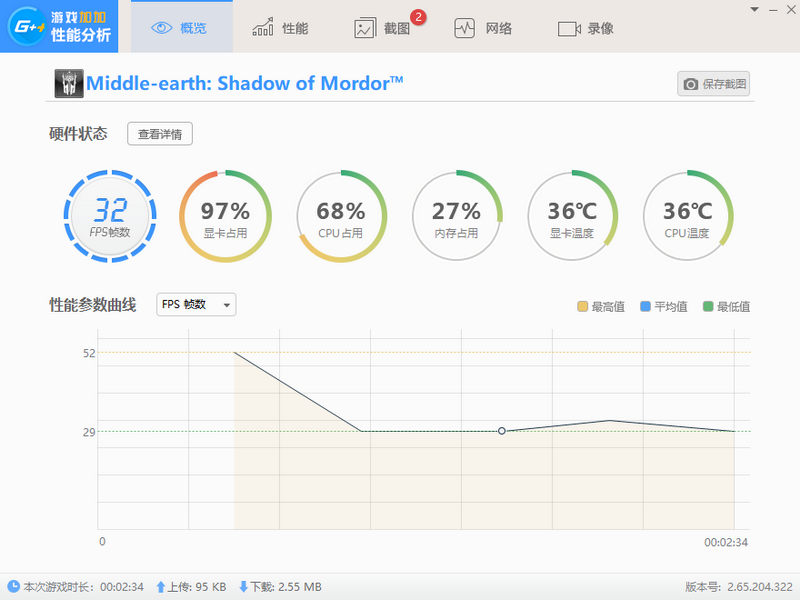Click the game title Middle-earth: Shadow of Mordor

[x=244, y=83]
